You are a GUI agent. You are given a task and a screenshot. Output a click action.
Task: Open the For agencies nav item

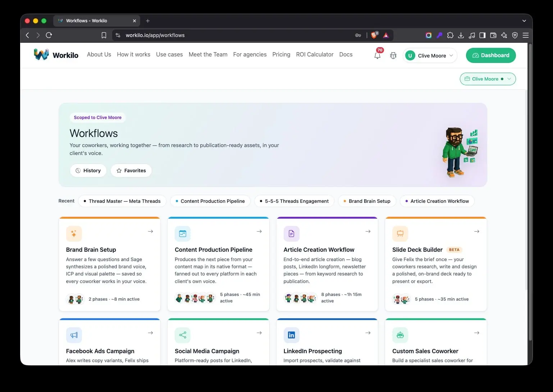[x=250, y=54]
